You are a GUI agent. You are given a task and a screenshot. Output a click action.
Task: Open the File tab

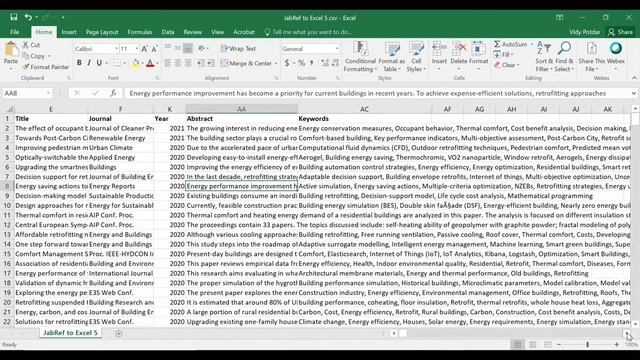15,32
